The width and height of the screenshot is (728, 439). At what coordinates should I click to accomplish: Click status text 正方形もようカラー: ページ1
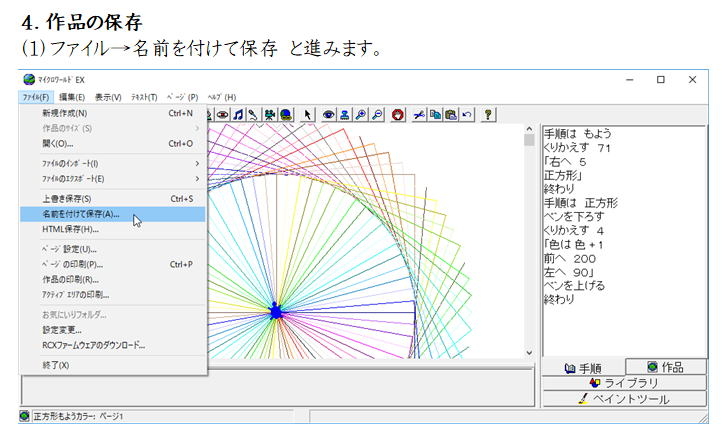click(x=78, y=416)
